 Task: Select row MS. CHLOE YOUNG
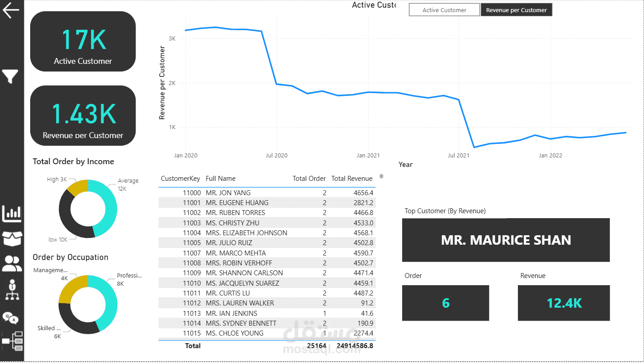pyautogui.click(x=267, y=333)
